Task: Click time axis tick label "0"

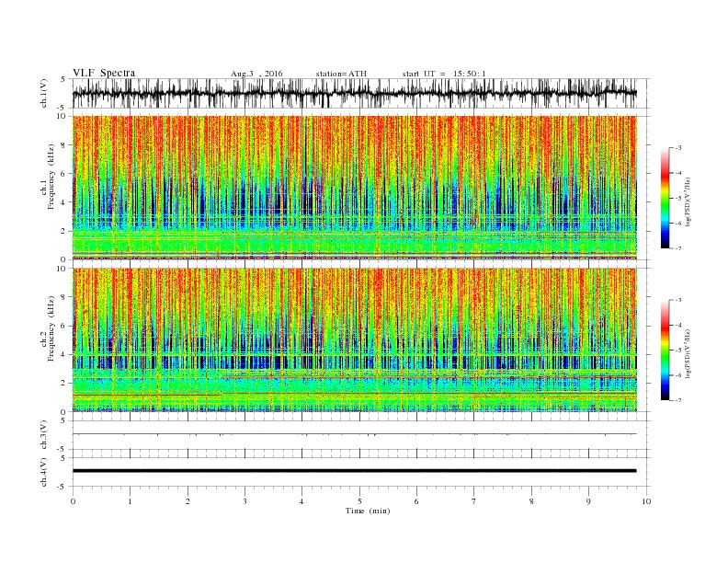Action: (x=73, y=501)
